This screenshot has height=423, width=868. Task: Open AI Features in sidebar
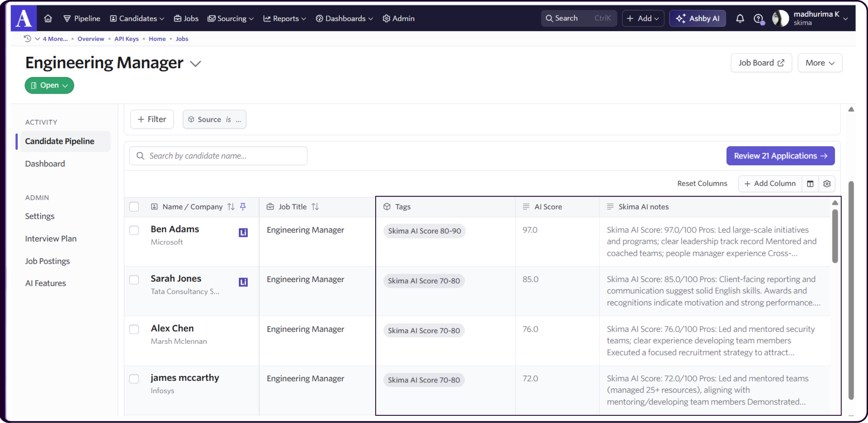pyautogui.click(x=45, y=283)
